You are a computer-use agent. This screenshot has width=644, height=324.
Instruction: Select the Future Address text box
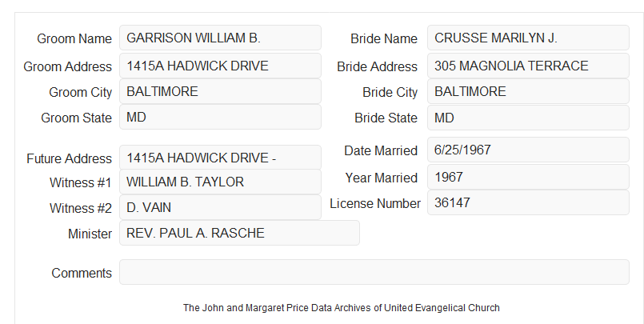220,158
